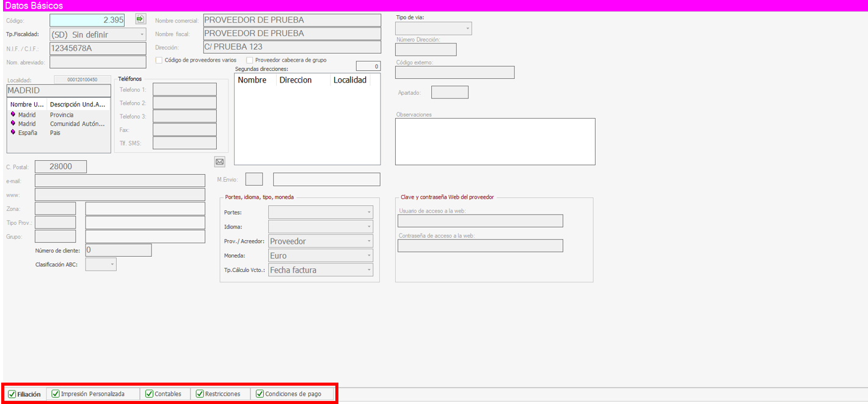Click the N.I.F. / C.I.F. field
The height and width of the screenshot is (404, 868).
(x=98, y=48)
